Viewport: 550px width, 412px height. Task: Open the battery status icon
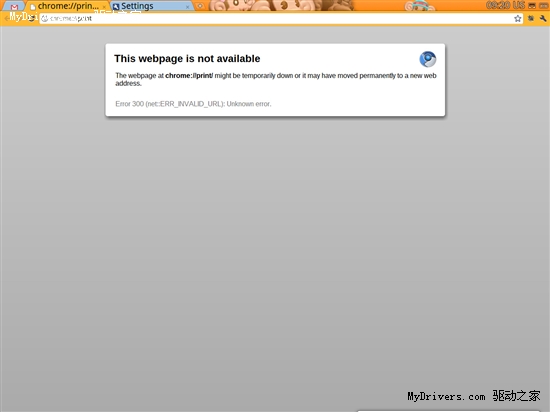pos(543,5)
